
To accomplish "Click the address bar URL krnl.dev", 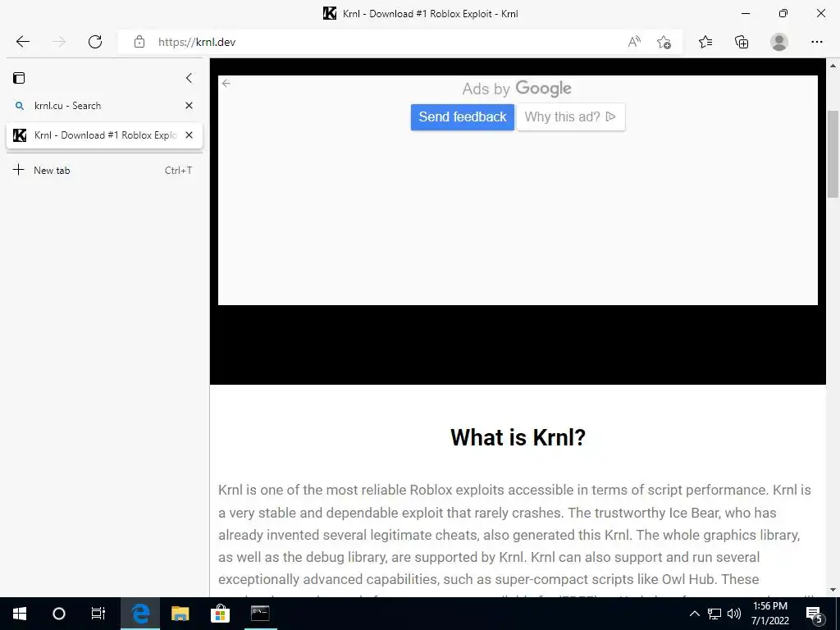I will coord(197,42).
